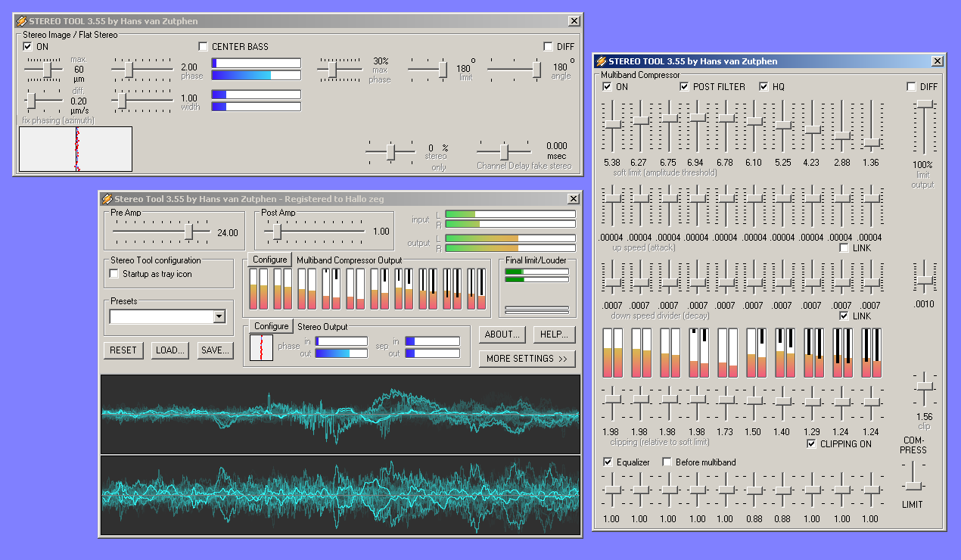Turn off the Multiband Compressor ON checkbox
Screen dimensions: 961x560
click(x=607, y=87)
